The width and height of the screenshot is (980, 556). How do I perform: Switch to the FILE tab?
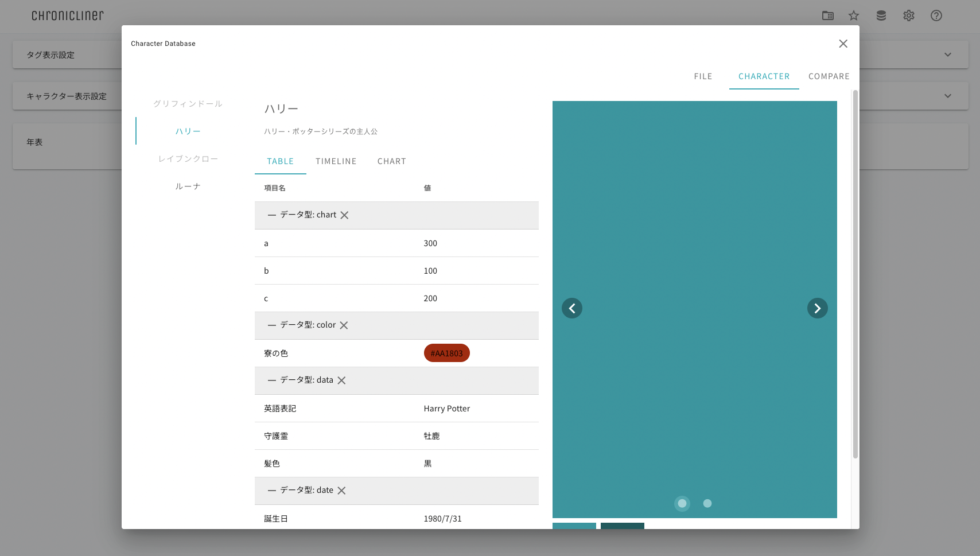[703, 76]
